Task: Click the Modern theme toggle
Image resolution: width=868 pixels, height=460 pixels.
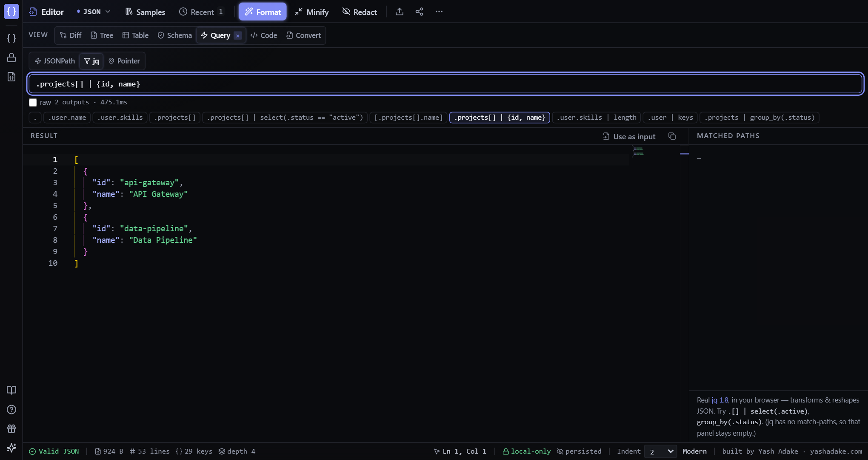Action: click(x=694, y=451)
